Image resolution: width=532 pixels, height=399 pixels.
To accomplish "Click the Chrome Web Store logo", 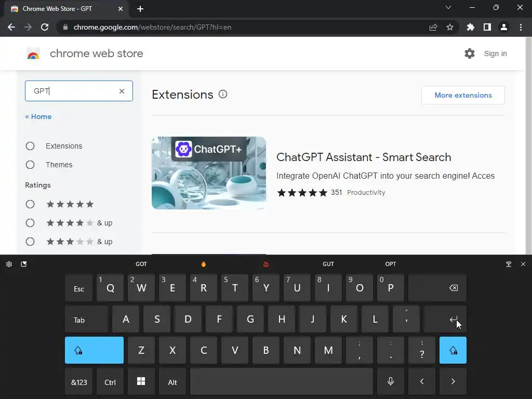I will click(33, 54).
